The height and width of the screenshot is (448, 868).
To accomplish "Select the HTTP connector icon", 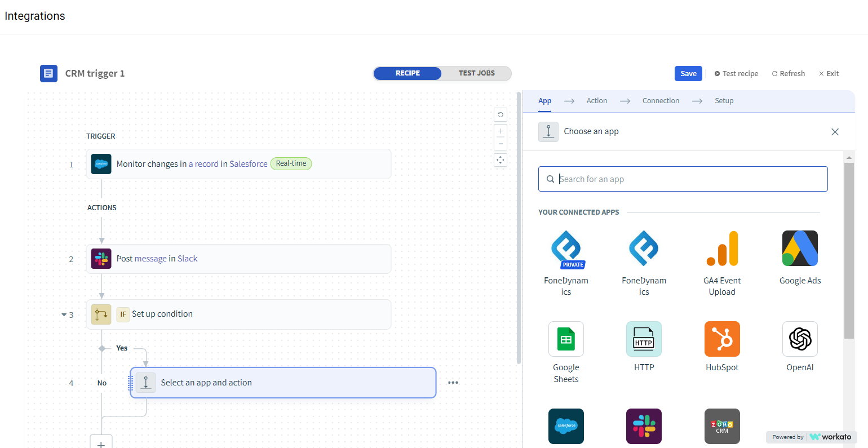I will click(x=644, y=339).
